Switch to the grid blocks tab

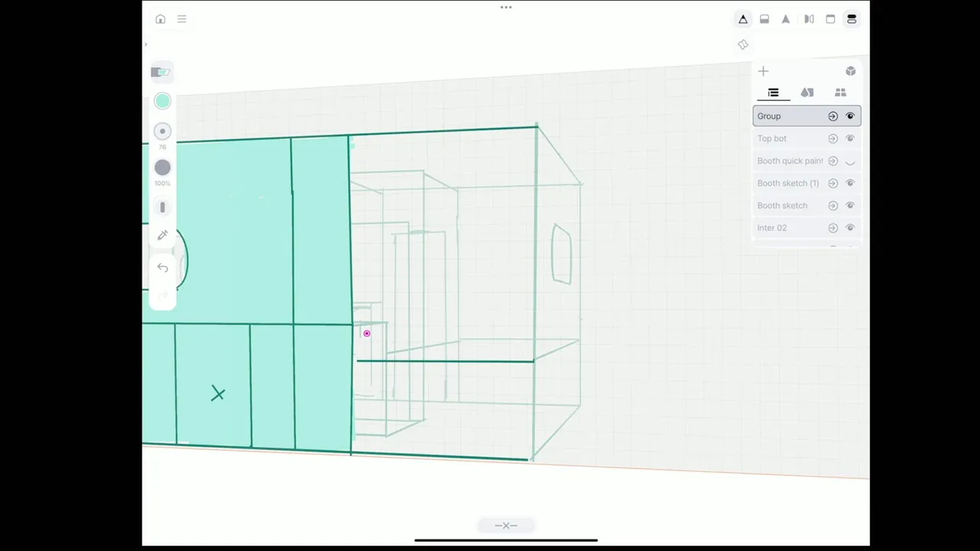[841, 93]
